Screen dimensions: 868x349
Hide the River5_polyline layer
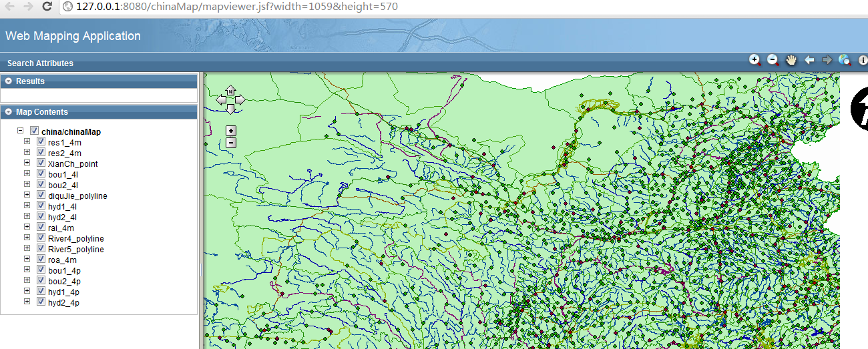point(41,249)
